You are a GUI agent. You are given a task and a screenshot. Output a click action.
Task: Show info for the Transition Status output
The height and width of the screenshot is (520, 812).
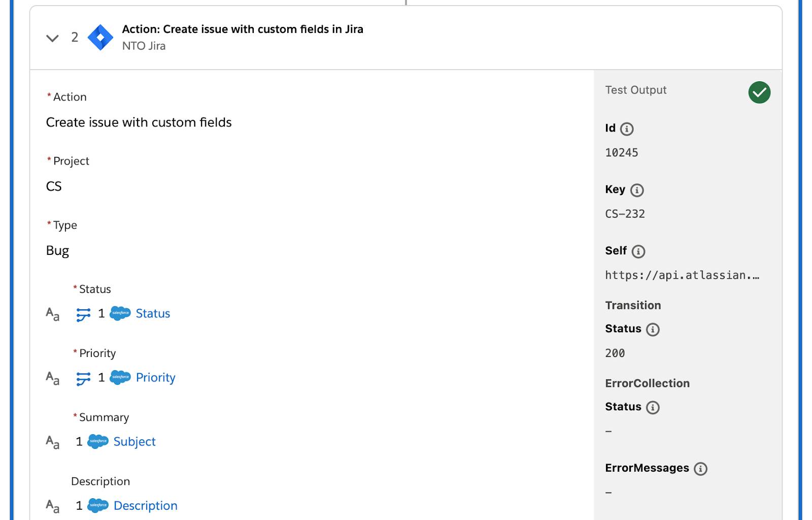click(x=653, y=330)
